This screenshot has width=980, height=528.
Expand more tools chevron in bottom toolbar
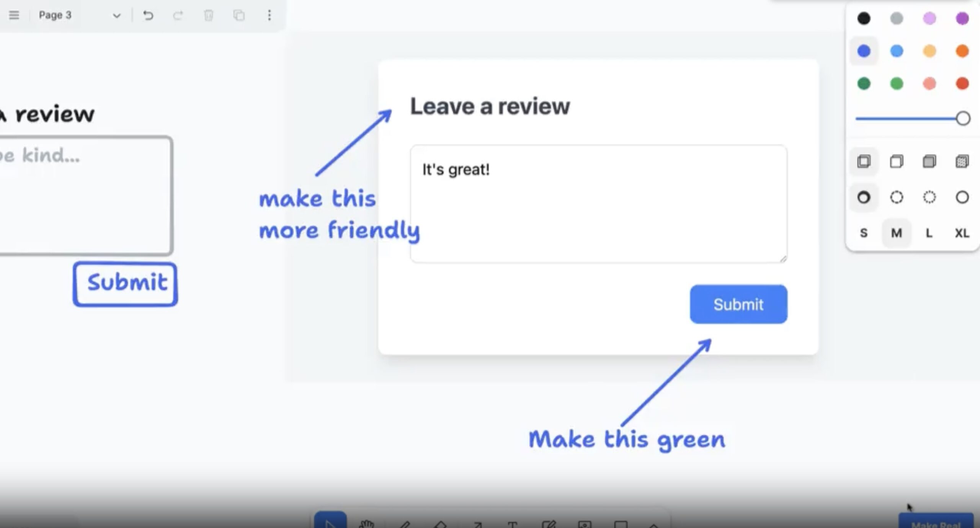tap(654, 525)
